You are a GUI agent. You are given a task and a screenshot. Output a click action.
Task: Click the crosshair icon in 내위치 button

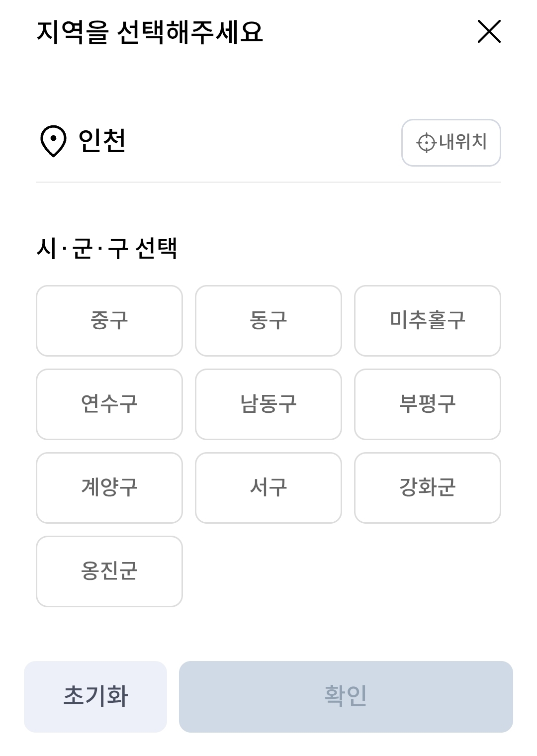click(426, 143)
